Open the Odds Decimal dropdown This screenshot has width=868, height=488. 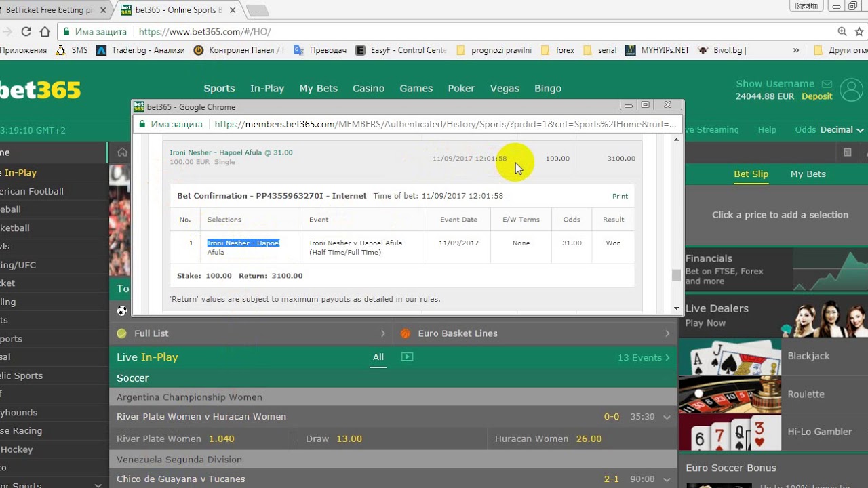click(x=829, y=129)
